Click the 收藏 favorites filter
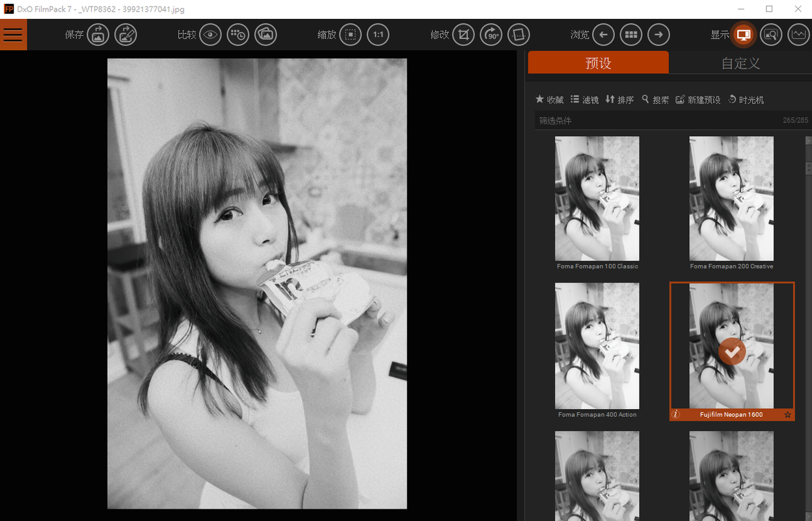 [549, 100]
